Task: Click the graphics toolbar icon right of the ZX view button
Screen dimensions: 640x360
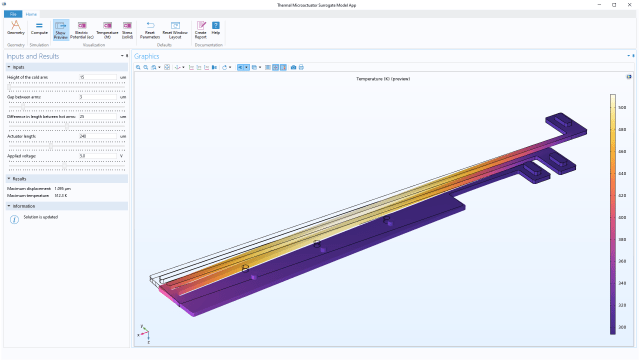Action: [x=214, y=67]
